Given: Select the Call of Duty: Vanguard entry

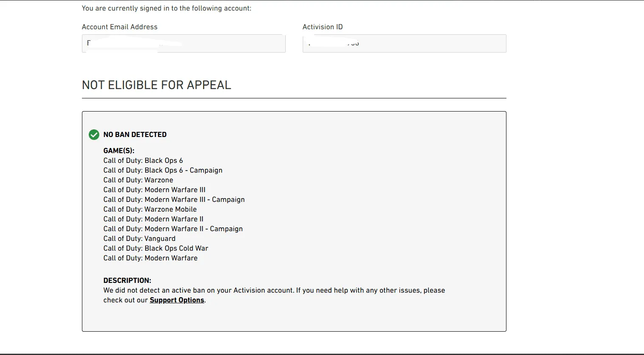Looking at the screenshot, I should coord(139,238).
